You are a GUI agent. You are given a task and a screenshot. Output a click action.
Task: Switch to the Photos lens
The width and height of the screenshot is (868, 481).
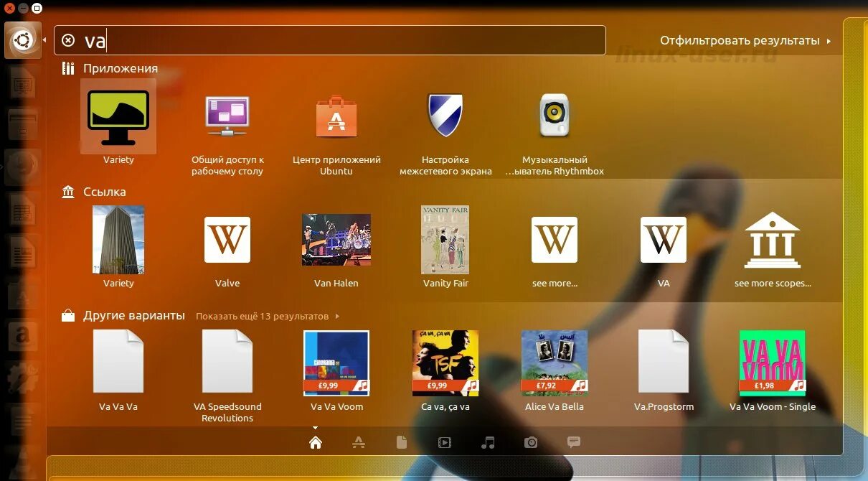point(531,442)
